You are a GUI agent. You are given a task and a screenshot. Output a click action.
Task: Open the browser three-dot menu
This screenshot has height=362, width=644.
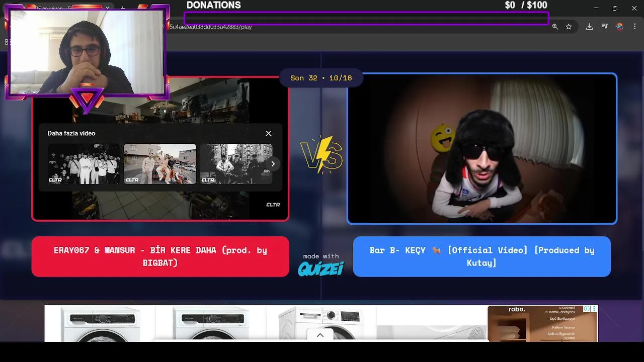(634, 27)
